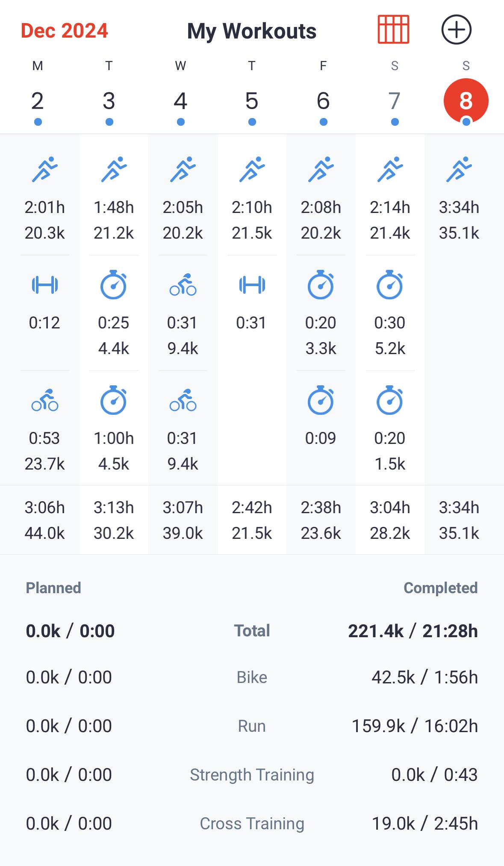This screenshot has width=504, height=866.
Task: Select highlighted Sunday 8 date
Action: tap(466, 101)
